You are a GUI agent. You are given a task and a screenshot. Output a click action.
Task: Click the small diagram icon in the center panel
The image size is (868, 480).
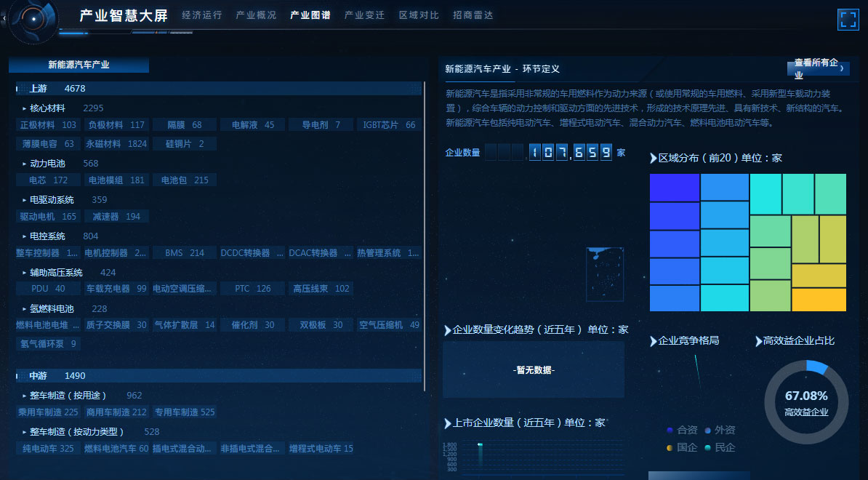[x=605, y=275]
